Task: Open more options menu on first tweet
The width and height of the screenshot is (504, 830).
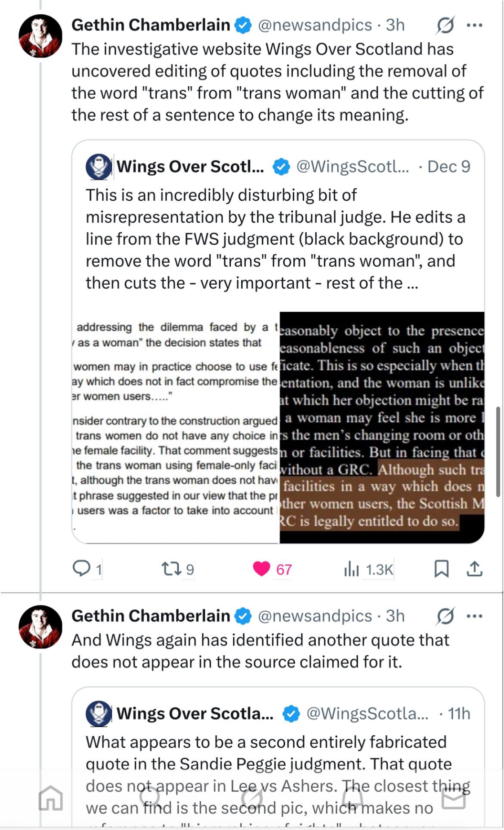Action: (x=474, y=26)
